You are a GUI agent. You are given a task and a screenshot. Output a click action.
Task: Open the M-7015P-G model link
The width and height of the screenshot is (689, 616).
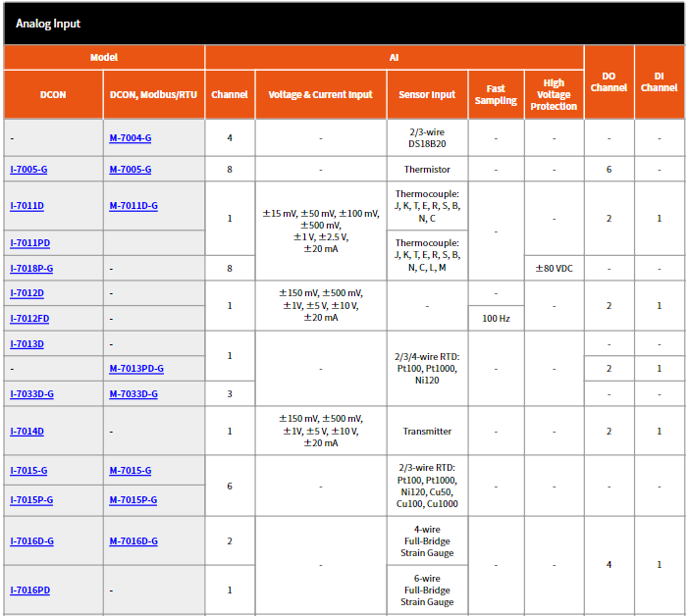coord(133,500)
